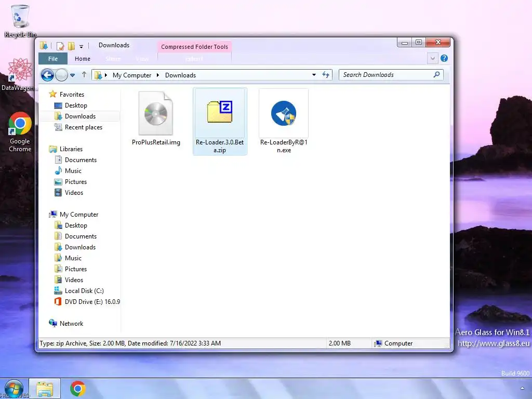The image size is (532, 399).
Task: Click the Computer status bar entry
Action: pos(394,343)
